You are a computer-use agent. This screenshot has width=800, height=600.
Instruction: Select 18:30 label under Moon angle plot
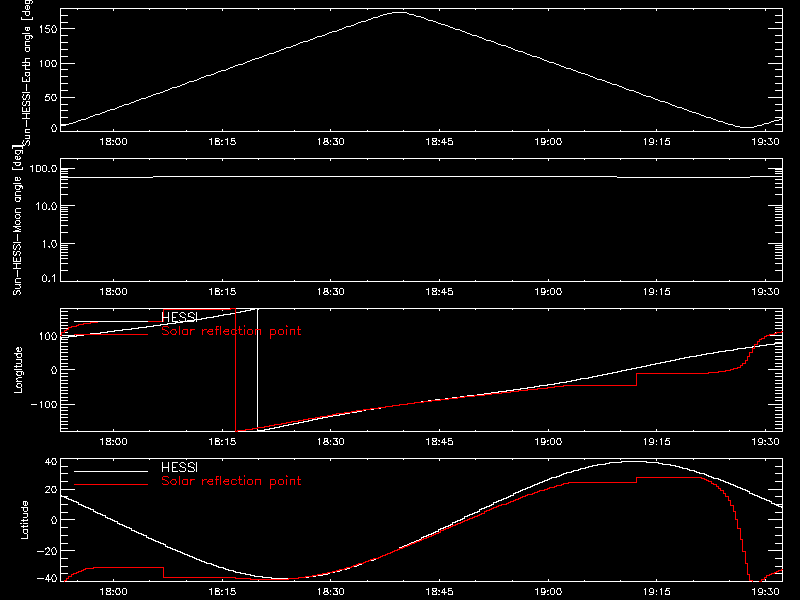(331, 292)
